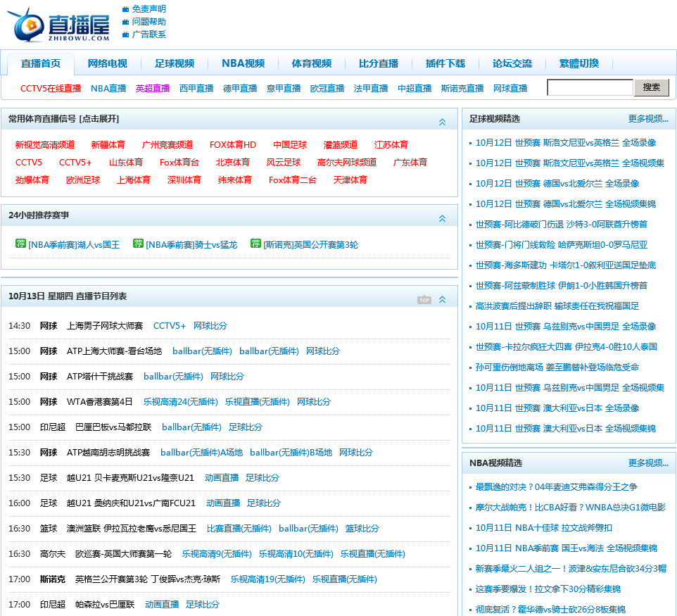Click the green 荐 badge beside 英国公开赛第3轮

click(255, 244)
